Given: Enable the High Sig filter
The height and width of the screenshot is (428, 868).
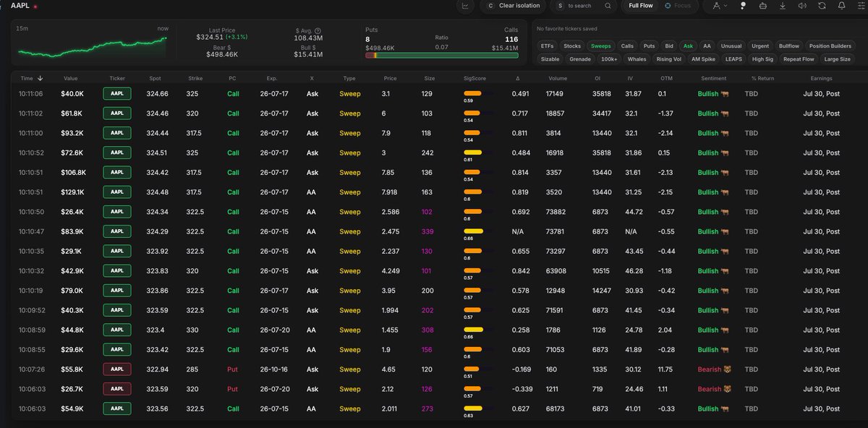Looking at the screenshot, I should tap(763, 59).
